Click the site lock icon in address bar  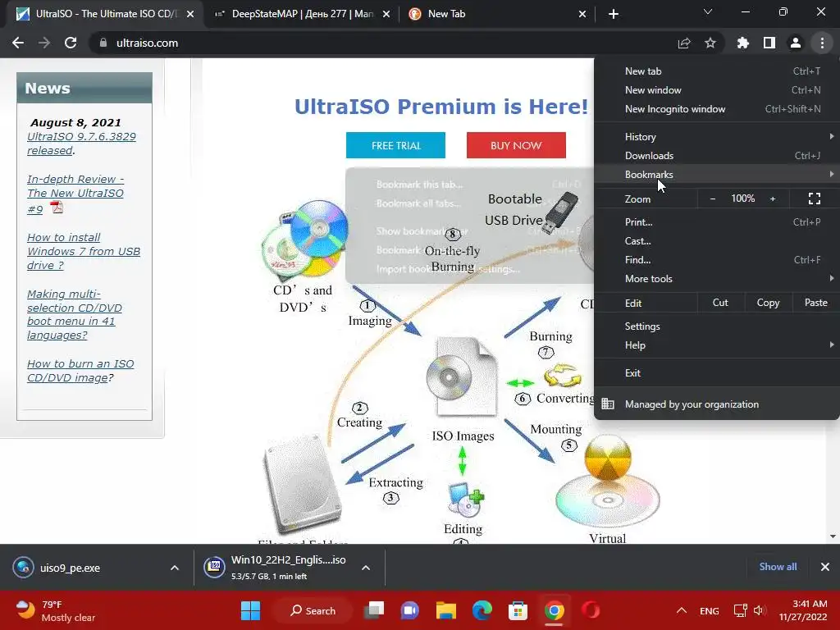pyautogui.click(x=103, y=43)
